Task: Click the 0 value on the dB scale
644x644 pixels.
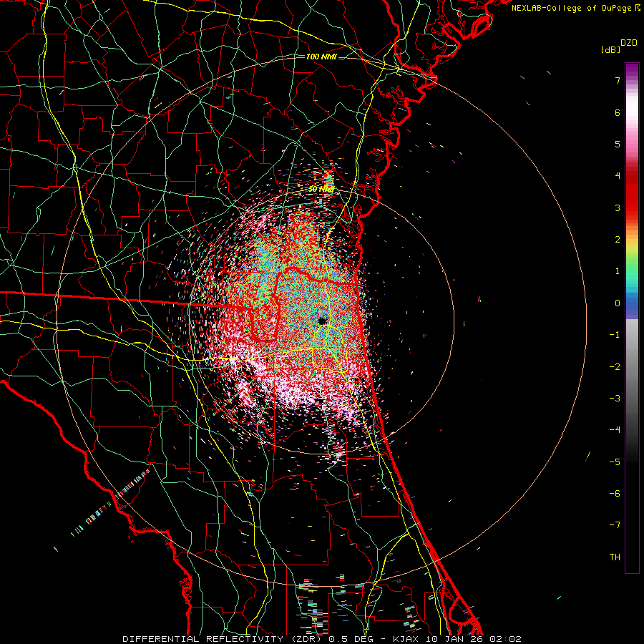Action: [618, 303]
